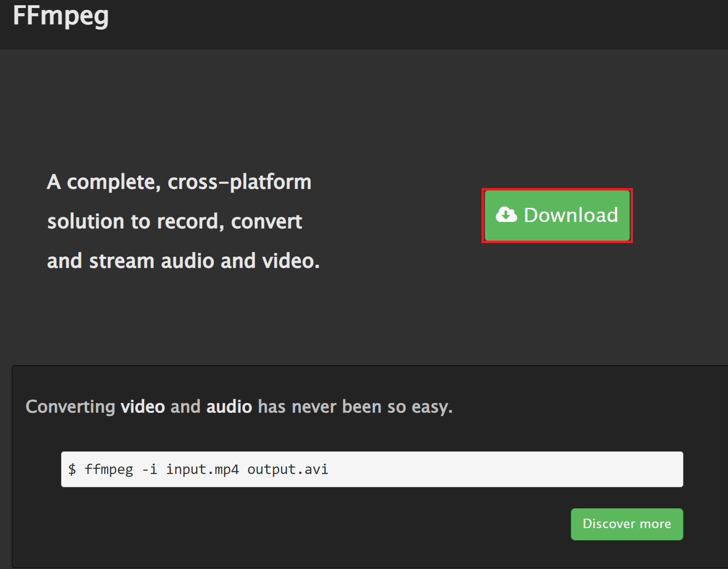Go to the FFmpeg site title
Screen dimensions: 728x569
pyautogui.click(x=61, y=16)
